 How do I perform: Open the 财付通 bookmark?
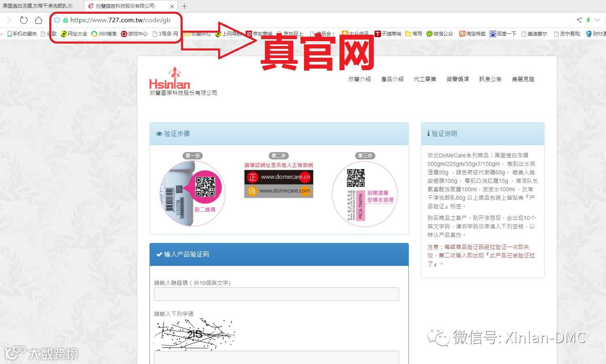click(596, 34)
